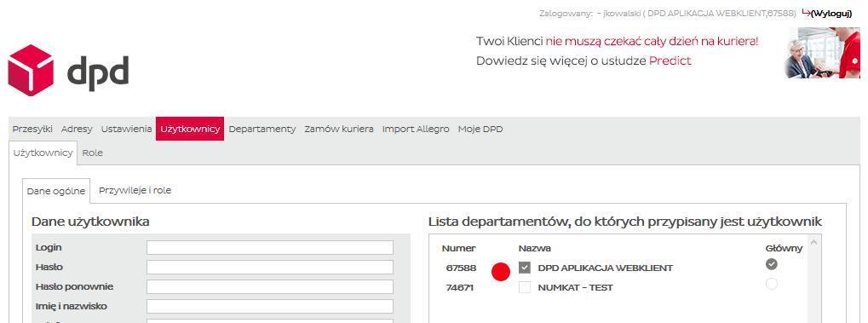Screen dimensions: 868x323
Task: Open Zamów kuriera menu
Action: pos(339,129)
